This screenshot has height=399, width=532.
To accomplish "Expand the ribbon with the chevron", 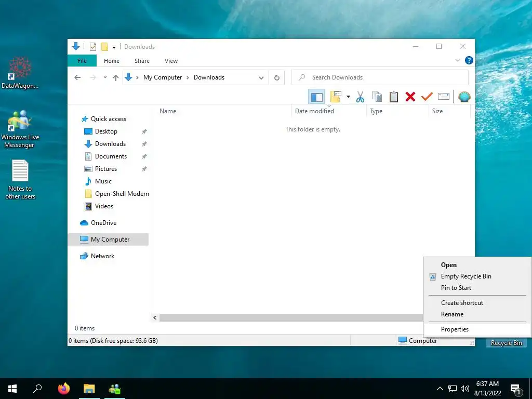I will pyautogui.click(x=457, y=60).
